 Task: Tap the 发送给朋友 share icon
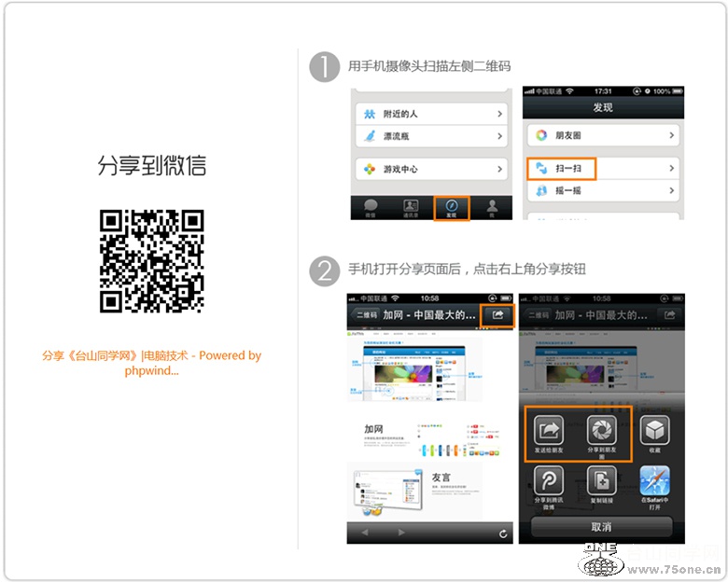pyautogui.click(x=549, y=430)
